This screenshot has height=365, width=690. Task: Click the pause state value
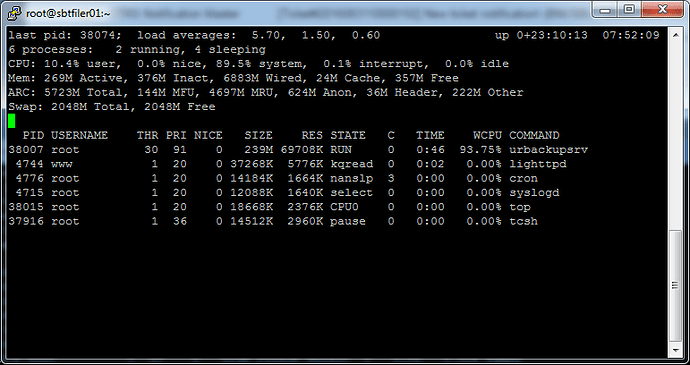[348, 221]
